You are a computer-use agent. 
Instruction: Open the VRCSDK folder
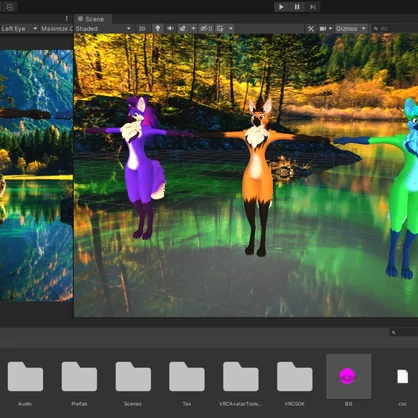pyautogui.click(x=294, y=383)
